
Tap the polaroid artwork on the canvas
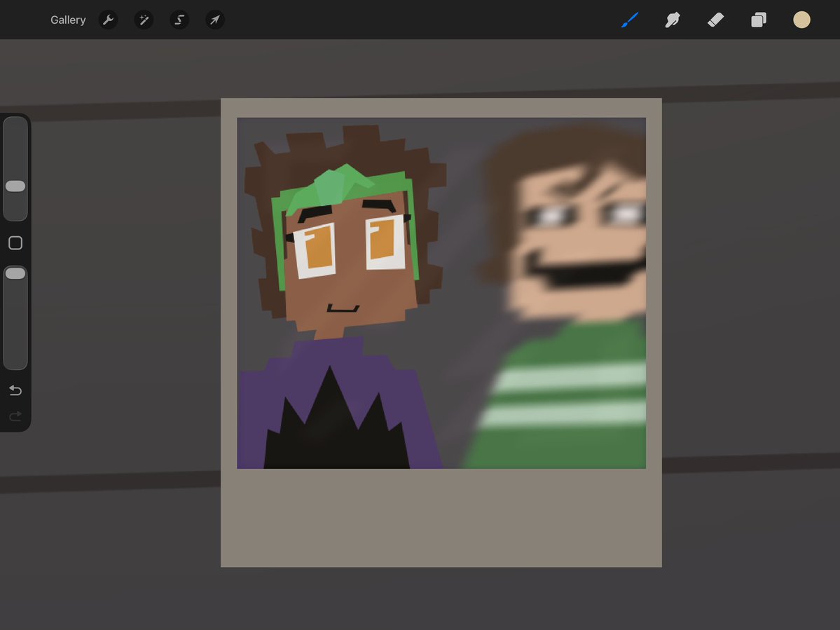441,332
